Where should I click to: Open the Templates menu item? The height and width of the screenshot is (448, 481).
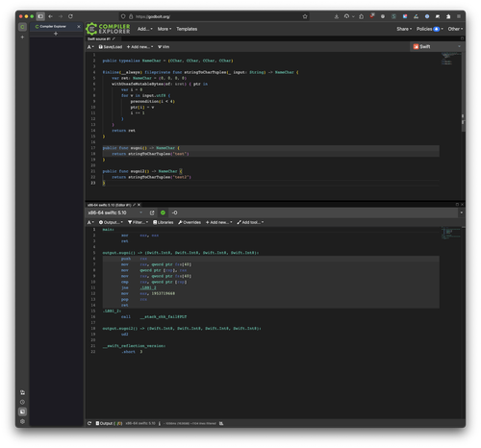(x=187, y=29)
